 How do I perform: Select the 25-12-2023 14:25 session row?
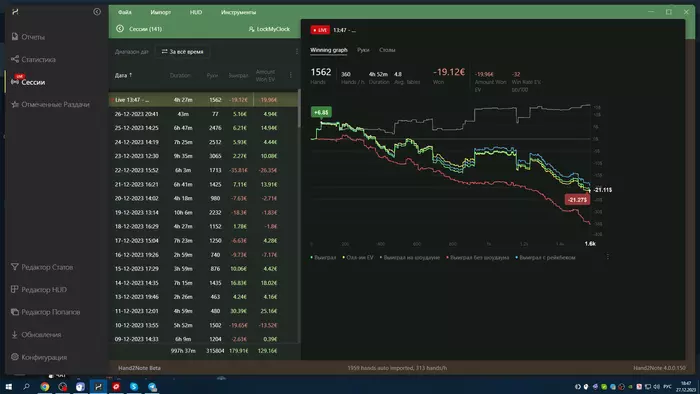coord(203,128)
